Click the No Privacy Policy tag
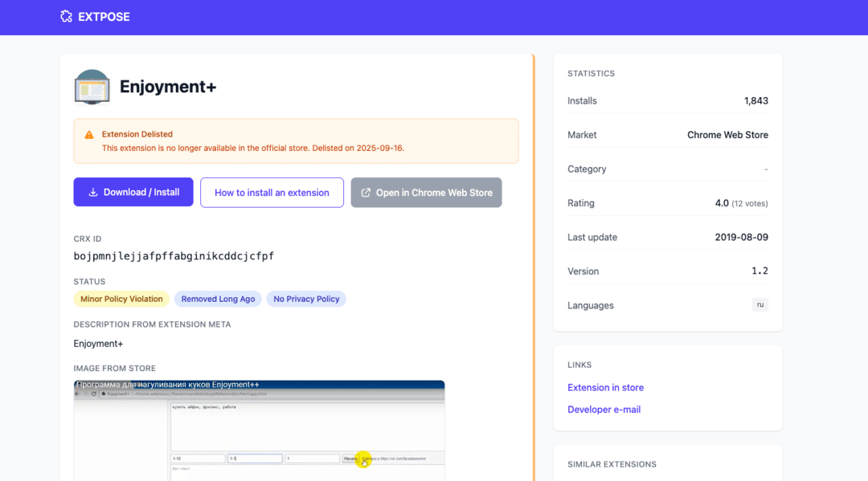868x481 pixels. tap(306, 299)
